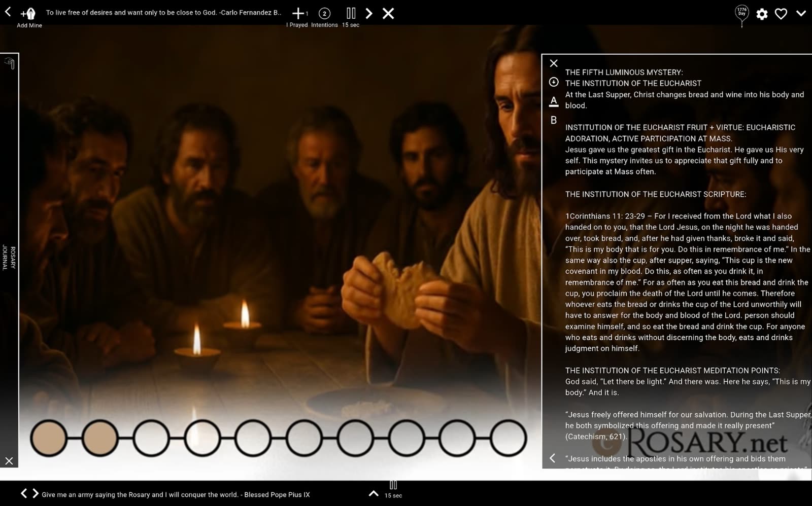Open the 1776 Day balloon icon

click(x=742, y=15)
